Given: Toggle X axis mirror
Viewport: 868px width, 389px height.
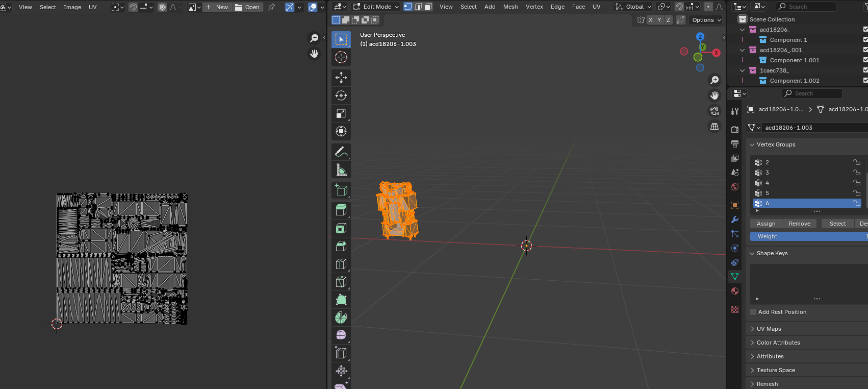Looking at the screenshot, I should pyautogui.click(x=650, y=20).
